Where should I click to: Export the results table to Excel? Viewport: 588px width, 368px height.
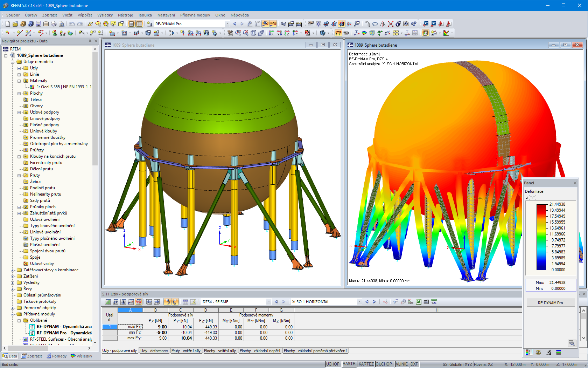click(x=419, y=301)
